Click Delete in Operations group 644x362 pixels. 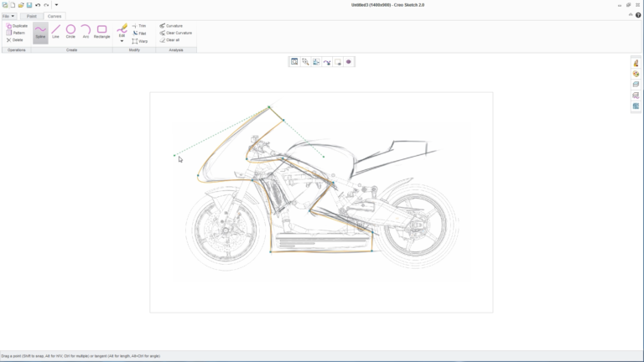pyautogui.click(x=15, y=40)
